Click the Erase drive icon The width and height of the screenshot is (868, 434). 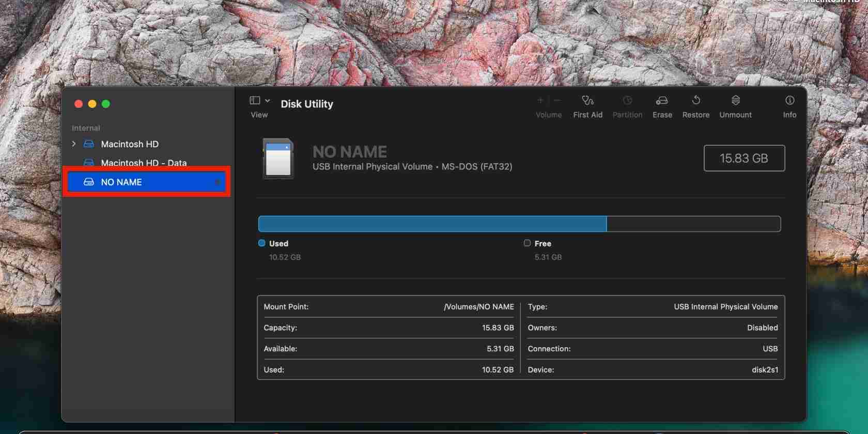(x=662, y=100)
